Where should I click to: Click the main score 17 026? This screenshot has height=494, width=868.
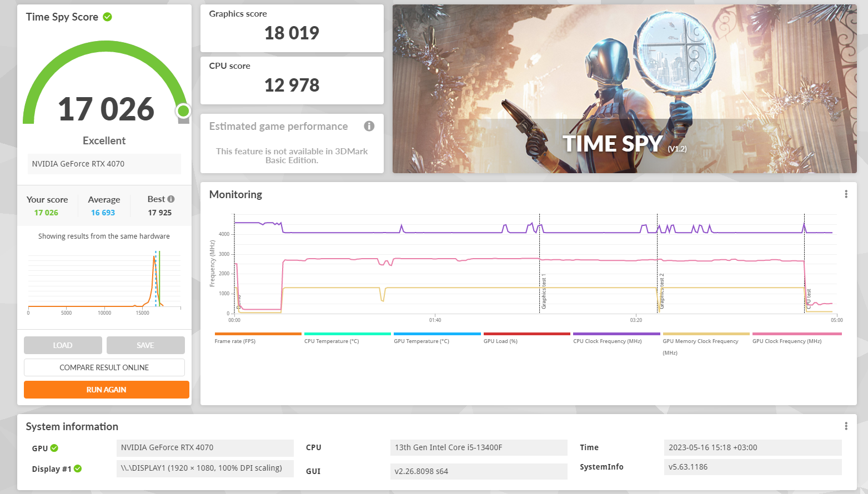[x=106, y=109]
